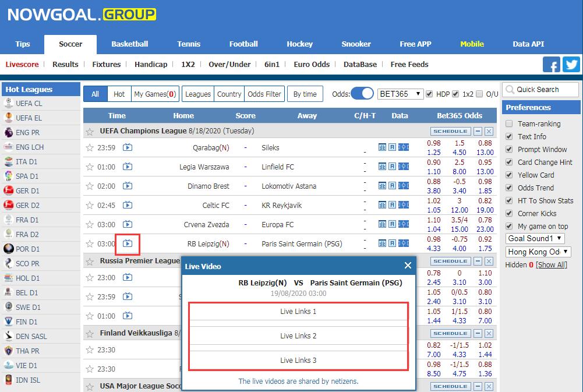
Task: Click Show All hidden matches link
Action: click(552, 265)
